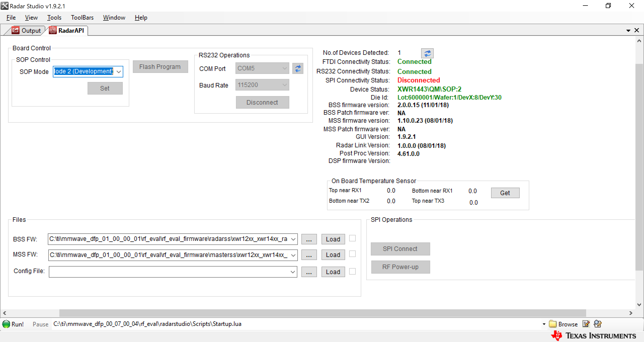Close the docked tab panel
Viewport: 644px width, 342px height.
(637, 30)
